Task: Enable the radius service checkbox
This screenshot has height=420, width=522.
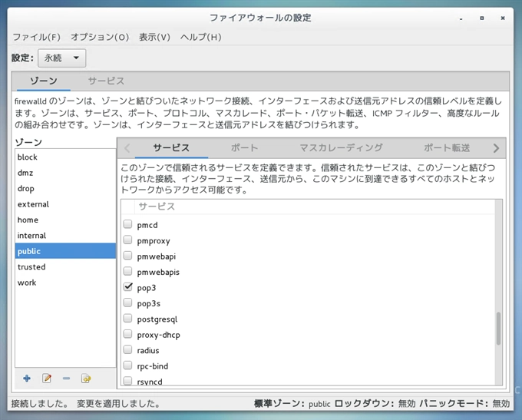Action: pos(128,349)
